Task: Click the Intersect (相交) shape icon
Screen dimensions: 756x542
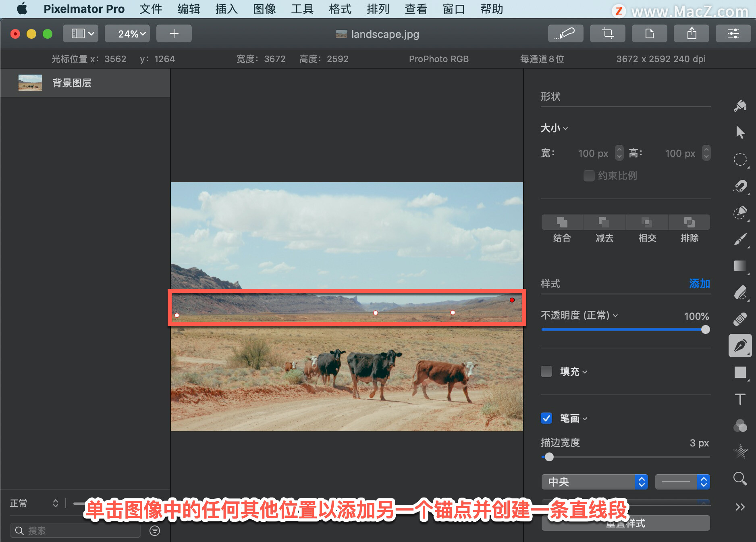Action: 647,222
